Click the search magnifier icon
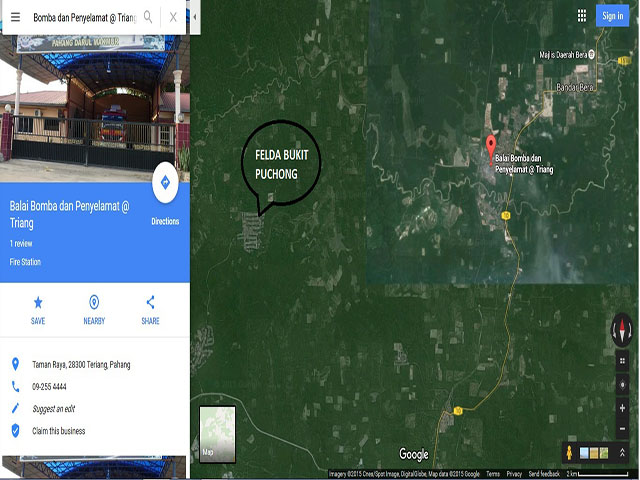 148,17
